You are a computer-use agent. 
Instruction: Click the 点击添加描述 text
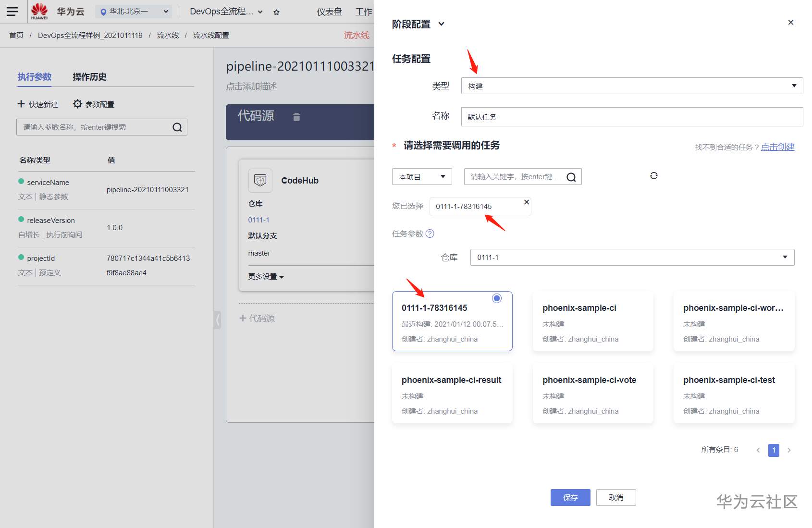click(251, 86)
